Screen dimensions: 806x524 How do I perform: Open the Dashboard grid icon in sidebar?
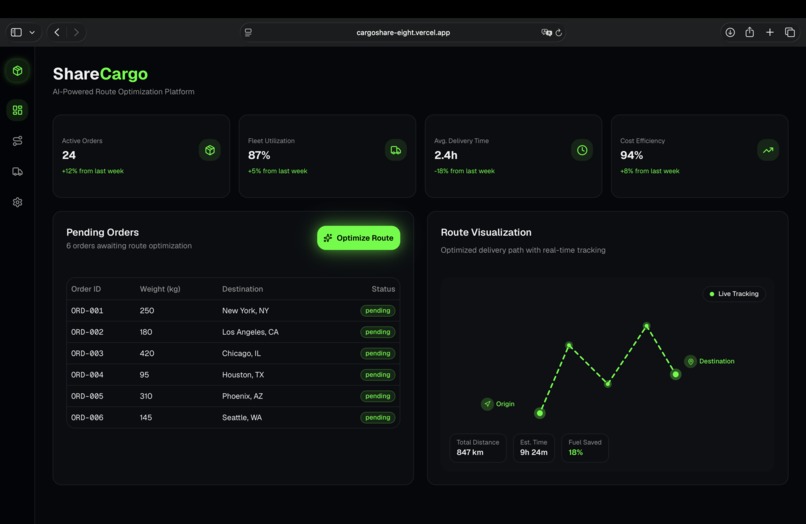17,110
